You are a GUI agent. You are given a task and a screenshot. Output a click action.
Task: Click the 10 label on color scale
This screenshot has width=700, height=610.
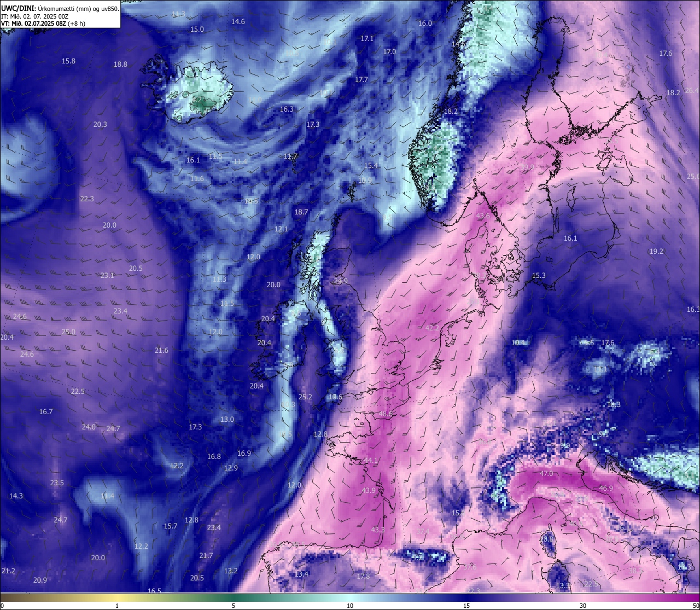coord(350,606)
